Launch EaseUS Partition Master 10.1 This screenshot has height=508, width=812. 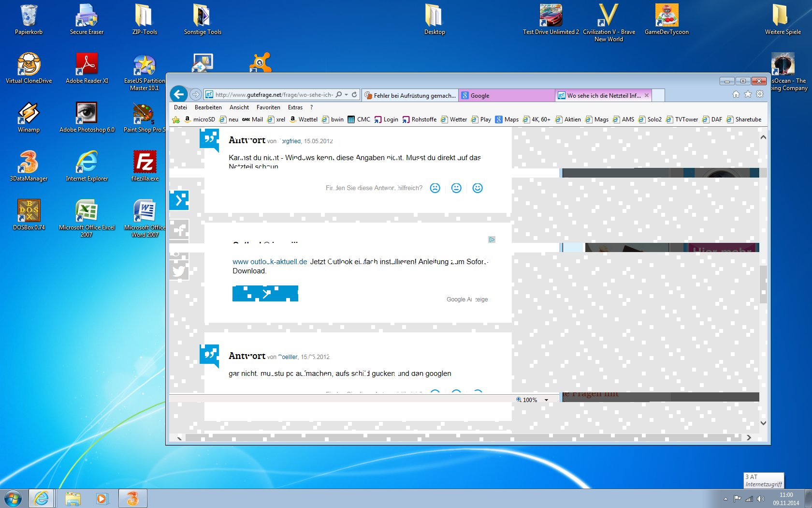tap(145, 72)
